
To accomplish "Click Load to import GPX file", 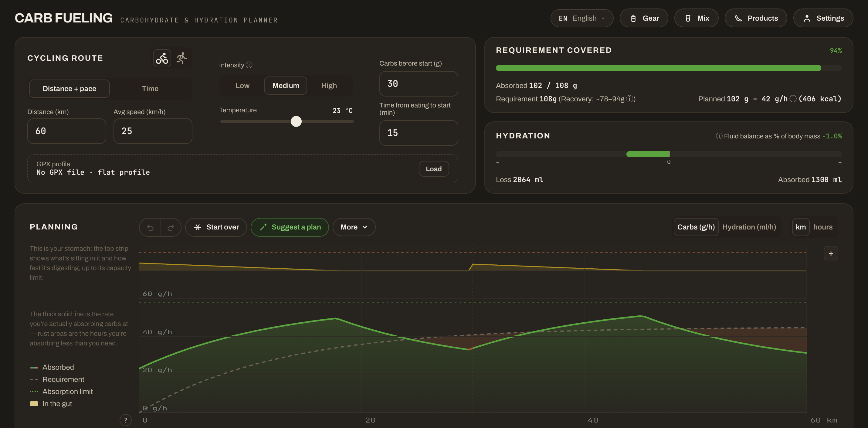I will (x=434, y=169).
